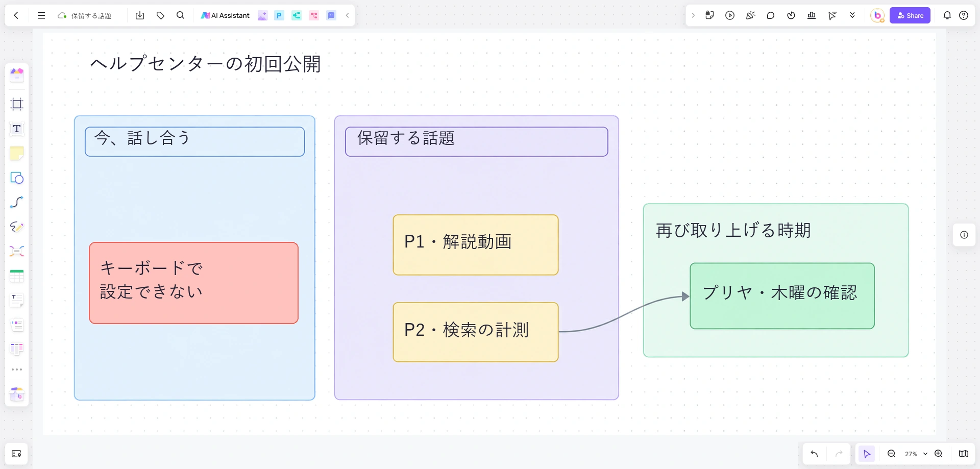Open the Boardmix app store box icon
This screenshot has height=469, width=980.
[x=17, y=394]
